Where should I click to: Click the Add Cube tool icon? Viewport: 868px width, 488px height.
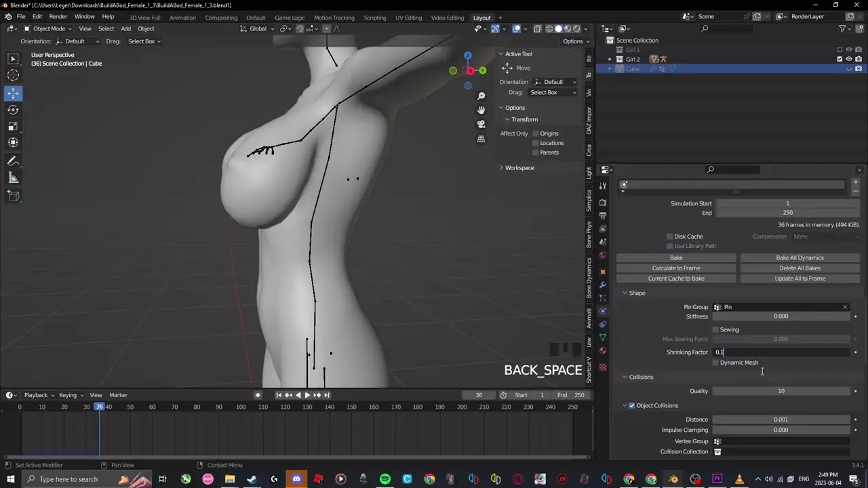pyautogui.click(x=13, y=196)
